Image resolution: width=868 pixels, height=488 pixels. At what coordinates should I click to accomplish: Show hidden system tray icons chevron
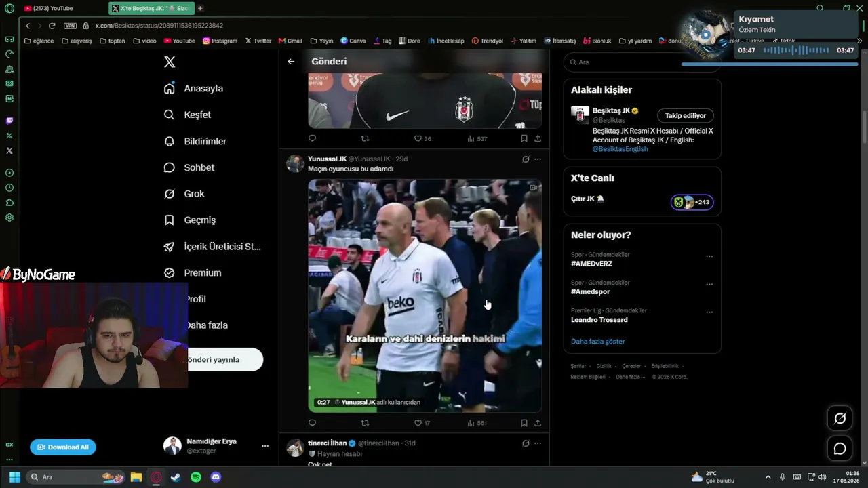coord(768,477)
